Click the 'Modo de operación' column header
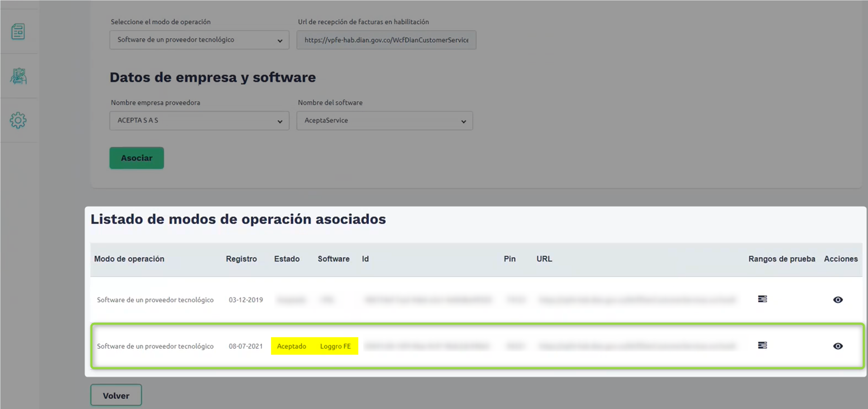The width and height of the screenshot is (868, 409). pyautogui.click(x=129, y=259)
